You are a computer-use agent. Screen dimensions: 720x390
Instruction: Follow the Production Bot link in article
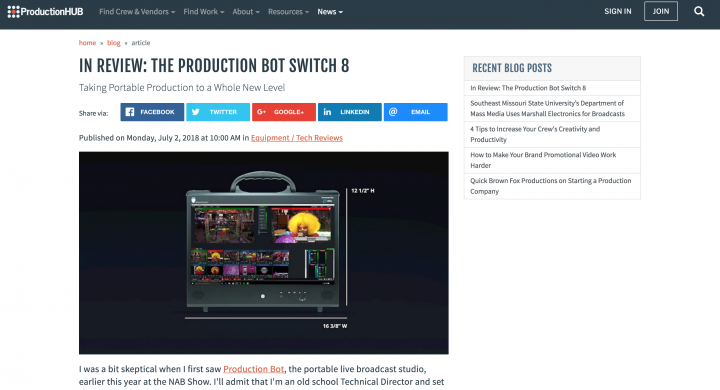[x=253, y=369]
